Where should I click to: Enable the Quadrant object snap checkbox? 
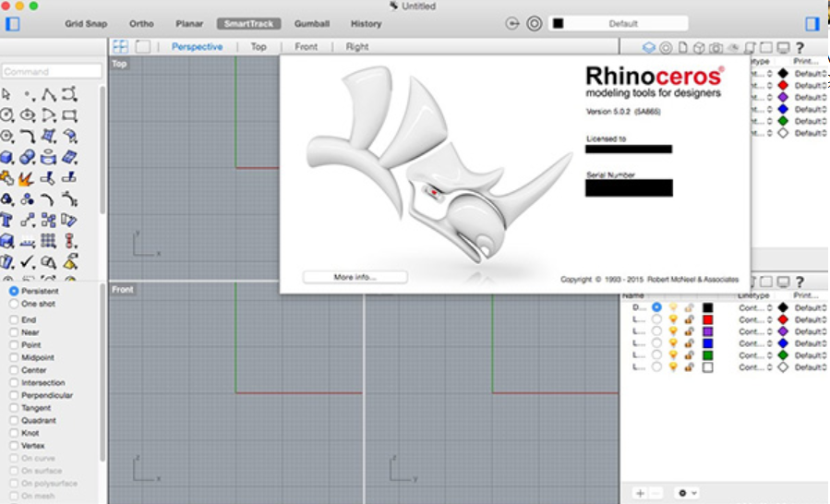pyautogui.click(x=14, y=420)
